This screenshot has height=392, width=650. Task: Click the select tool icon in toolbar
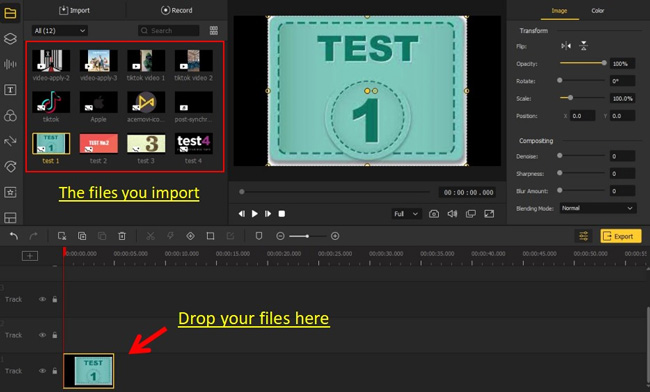(x=62, y=236)
